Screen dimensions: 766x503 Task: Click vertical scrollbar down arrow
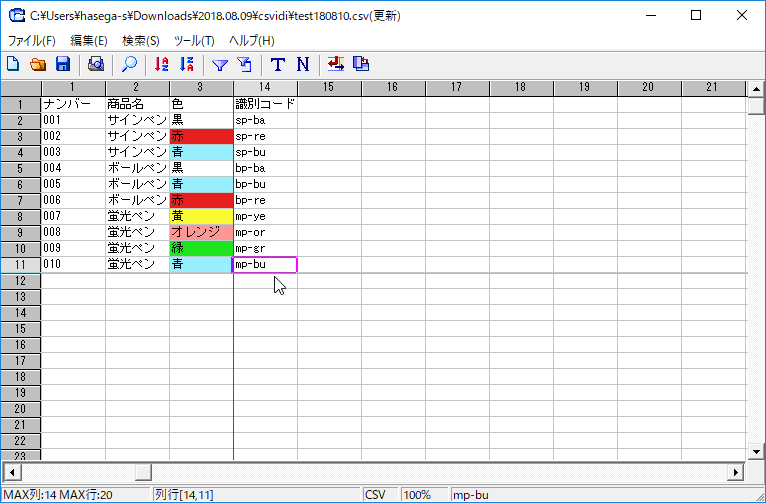[756, 452]
